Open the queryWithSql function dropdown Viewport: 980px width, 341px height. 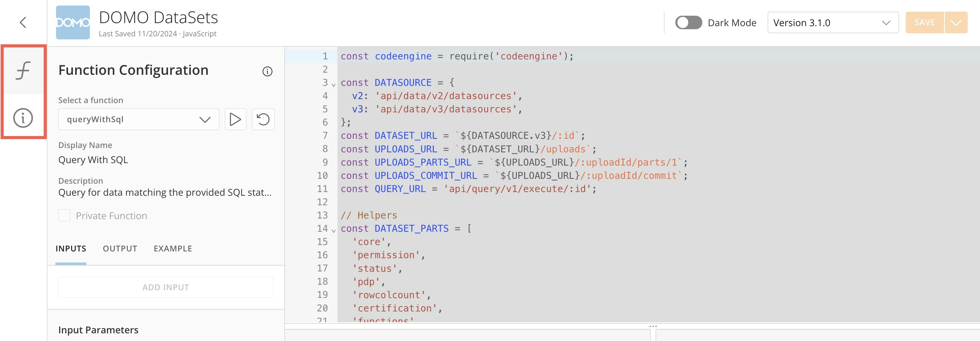(x=139, y=119)
